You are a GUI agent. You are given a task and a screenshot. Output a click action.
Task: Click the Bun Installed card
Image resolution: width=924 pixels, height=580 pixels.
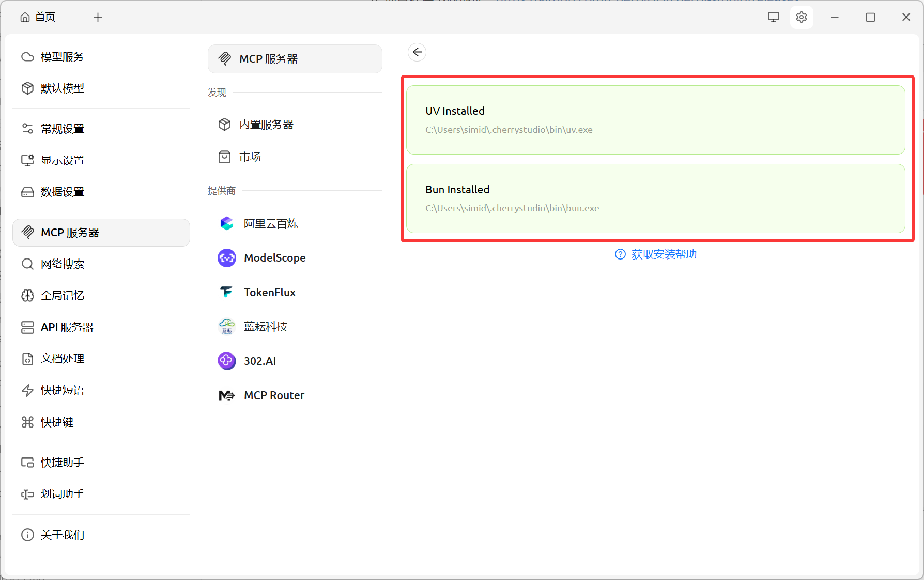[655, 199]
